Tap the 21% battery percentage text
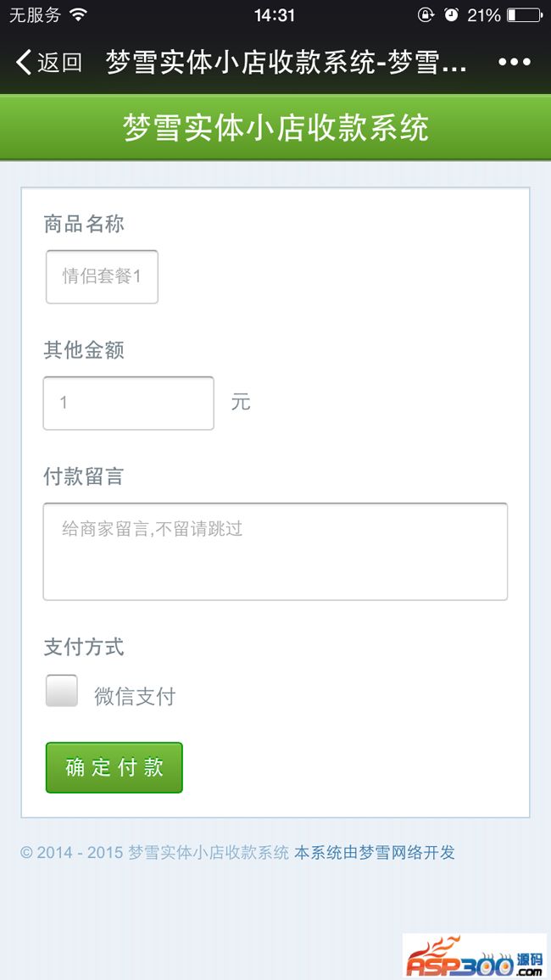 pyautogui.click(x=484, y=15)
